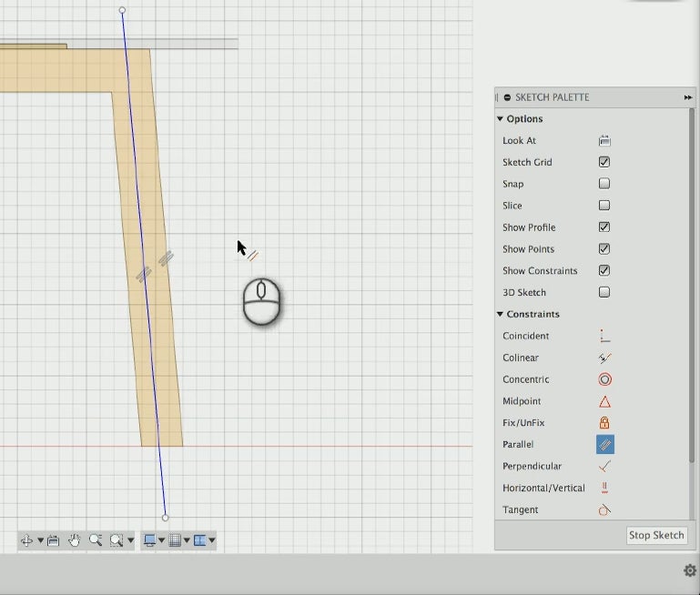
Task: Click the Horizontal/Vertical label text
Action: [543, 488]
